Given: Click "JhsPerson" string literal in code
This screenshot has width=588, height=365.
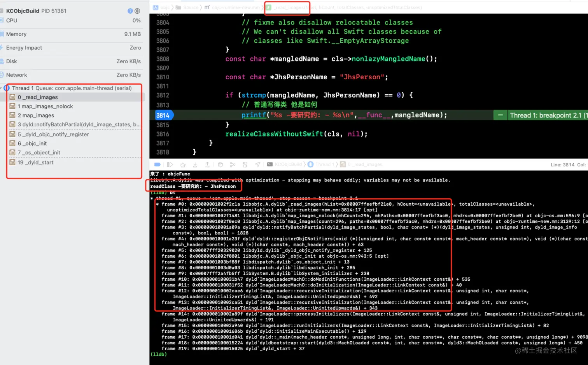Looking at the screenshot, I should tap(362, 77).
